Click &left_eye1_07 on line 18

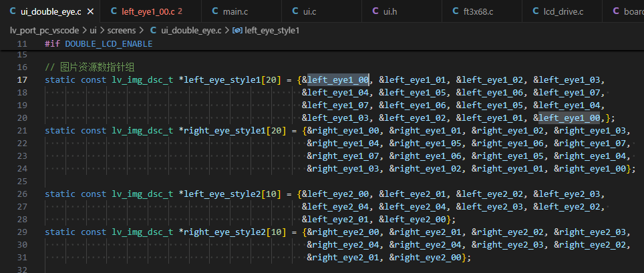[x=567, y=92]
